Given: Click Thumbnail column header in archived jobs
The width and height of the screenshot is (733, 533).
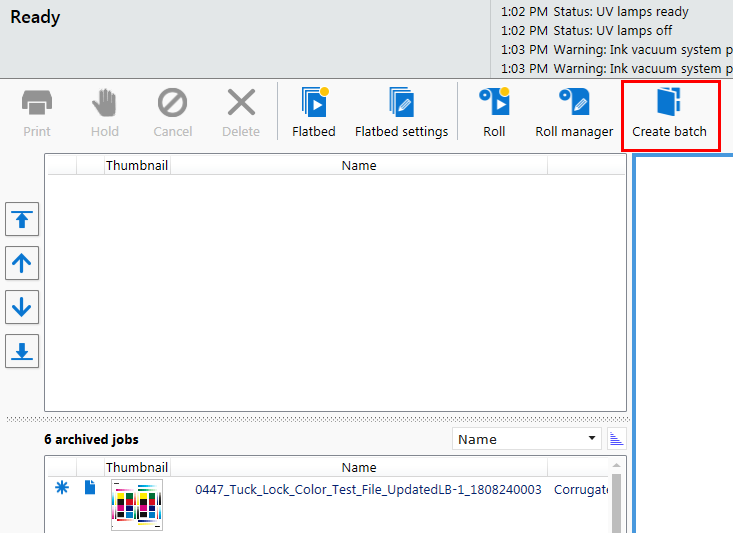Looking at the screenshot, I should point(137,467).
